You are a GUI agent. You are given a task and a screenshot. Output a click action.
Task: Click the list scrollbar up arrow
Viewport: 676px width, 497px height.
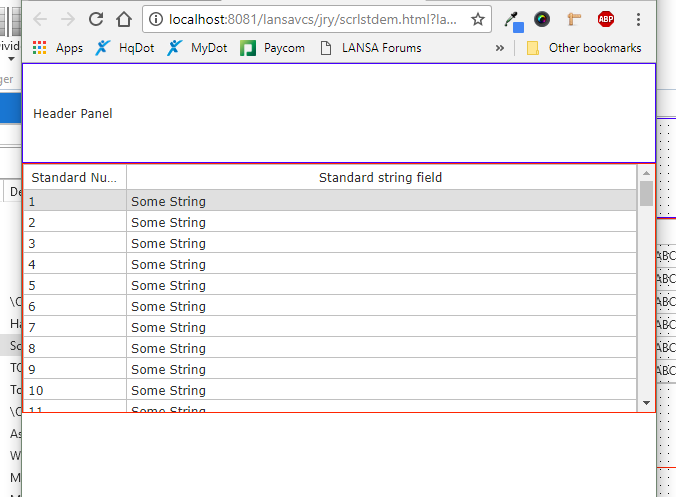646,173
